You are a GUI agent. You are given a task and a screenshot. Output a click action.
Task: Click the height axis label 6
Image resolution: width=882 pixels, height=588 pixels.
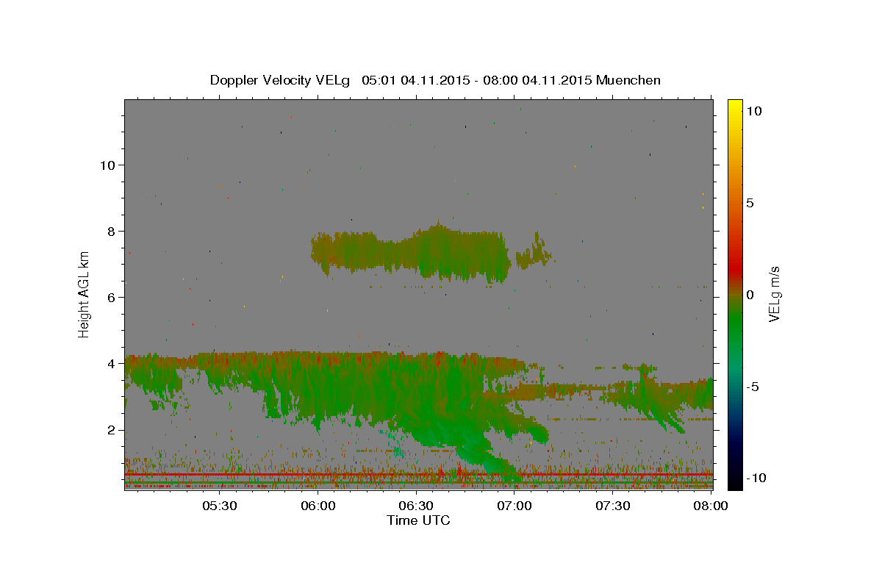[110, 297]
